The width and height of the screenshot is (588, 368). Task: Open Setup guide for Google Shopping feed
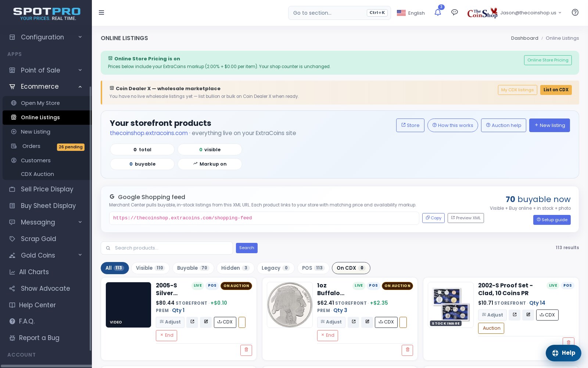(x=552, y=220)
